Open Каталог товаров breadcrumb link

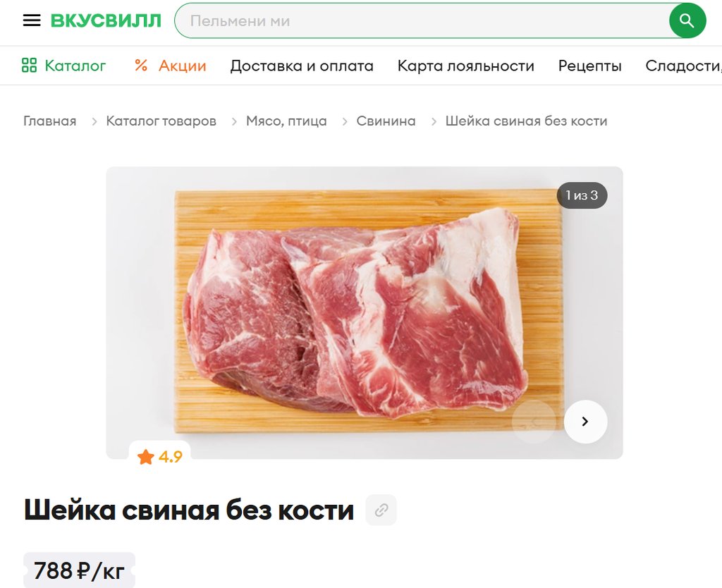pos(161,121)
